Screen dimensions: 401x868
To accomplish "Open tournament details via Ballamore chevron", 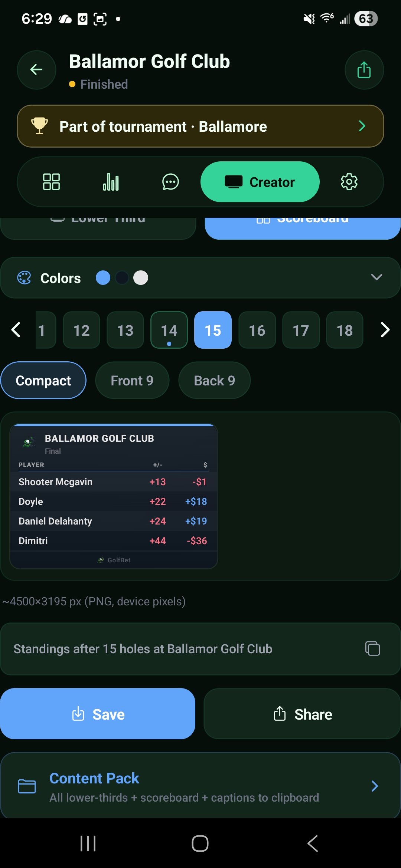I will (x=362, y=126).
